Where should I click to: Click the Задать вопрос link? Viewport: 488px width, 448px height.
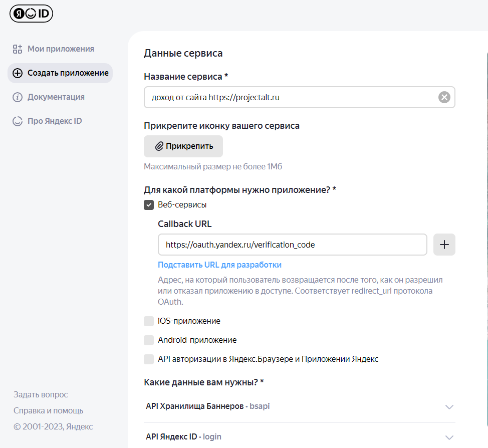click(x=41, y=395)
